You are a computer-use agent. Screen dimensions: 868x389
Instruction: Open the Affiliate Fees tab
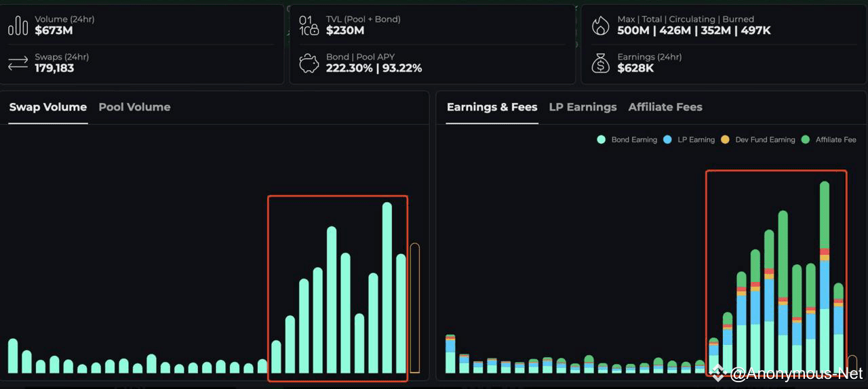[665, 107]
